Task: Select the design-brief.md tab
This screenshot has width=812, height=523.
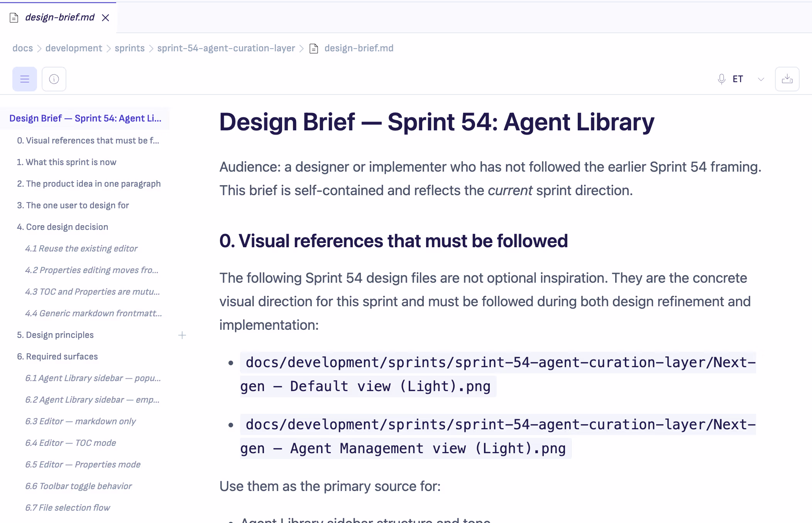Action: tap(58, 17)
